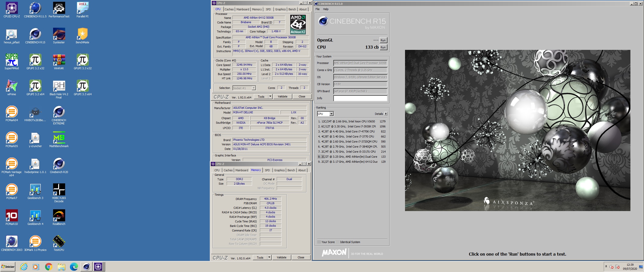
Task: Open hexus_pifast desktop icon
Action: pos(12,36)
